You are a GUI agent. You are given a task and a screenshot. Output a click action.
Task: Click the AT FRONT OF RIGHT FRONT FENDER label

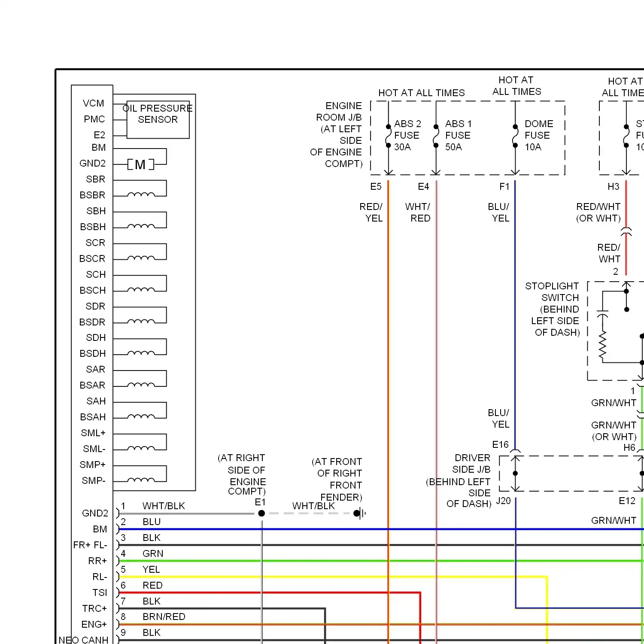[x=337, y=480]
